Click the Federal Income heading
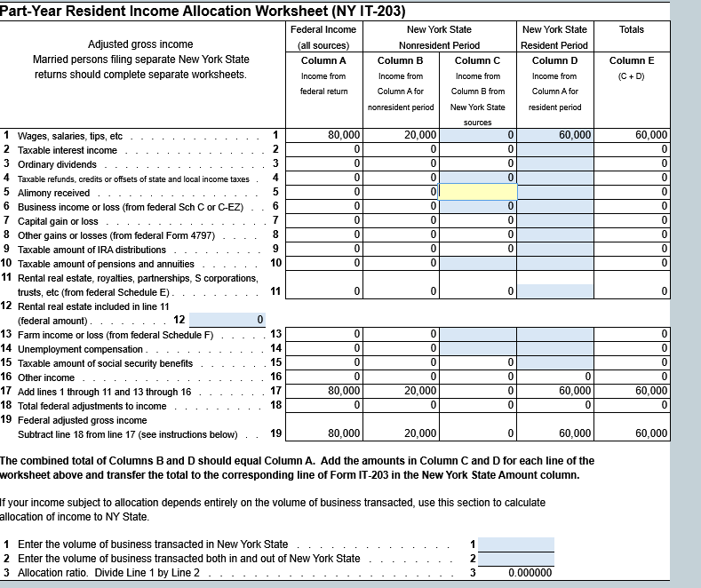Screen dimensions: 701x588 click(x=323, y=29)
